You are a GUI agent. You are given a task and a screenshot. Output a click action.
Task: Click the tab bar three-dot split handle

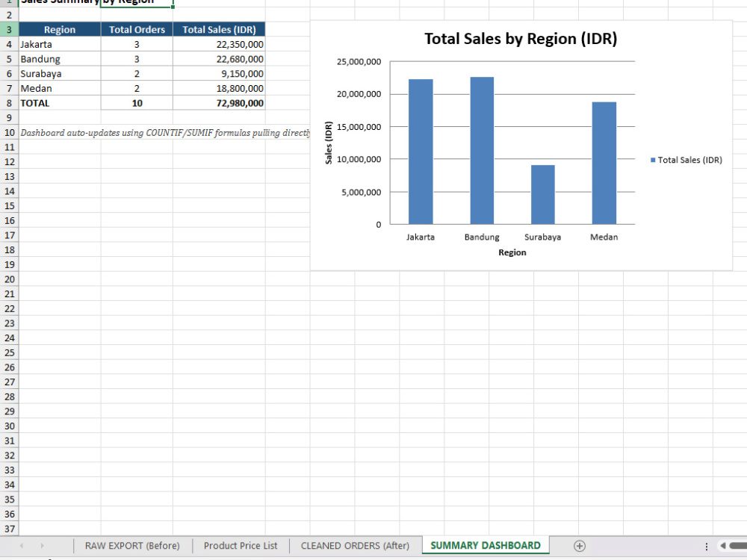[707, 547]
